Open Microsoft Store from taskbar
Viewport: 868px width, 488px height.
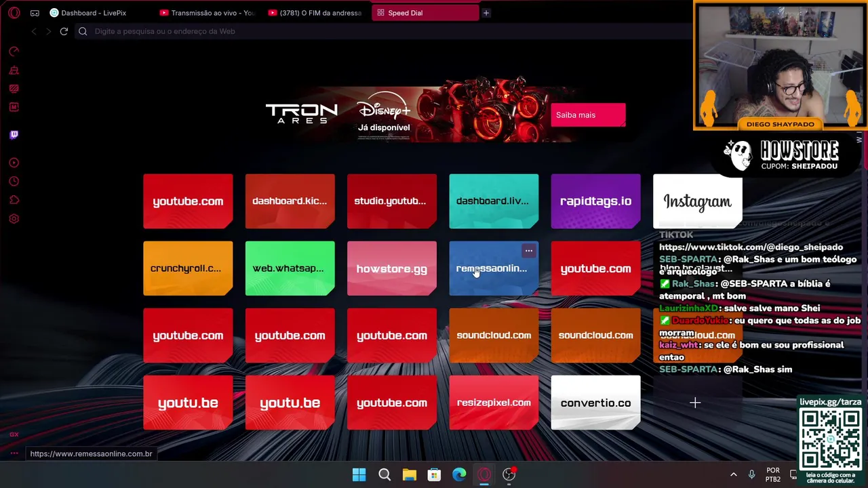[434, 474]
